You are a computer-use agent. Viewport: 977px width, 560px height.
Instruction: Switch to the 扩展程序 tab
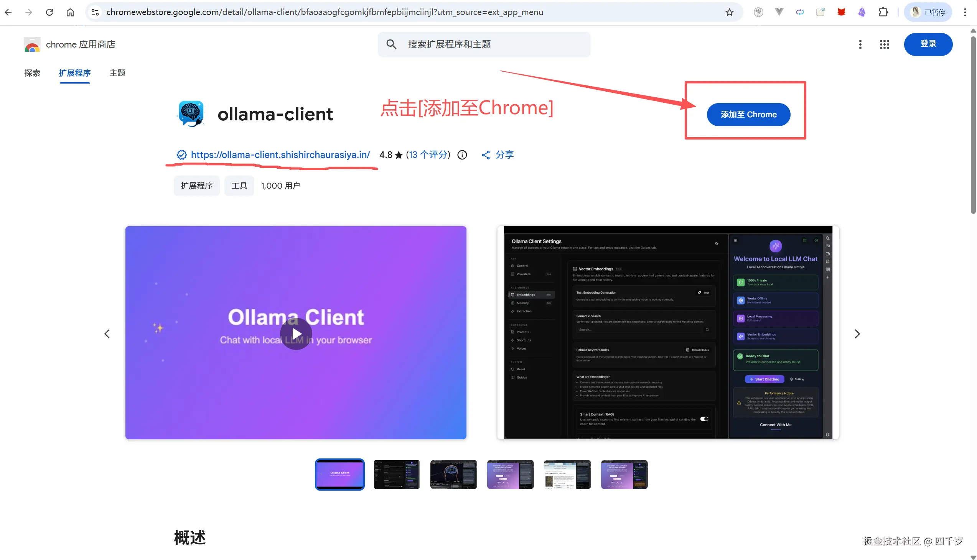pyautogui.click(x=75, y=73)
